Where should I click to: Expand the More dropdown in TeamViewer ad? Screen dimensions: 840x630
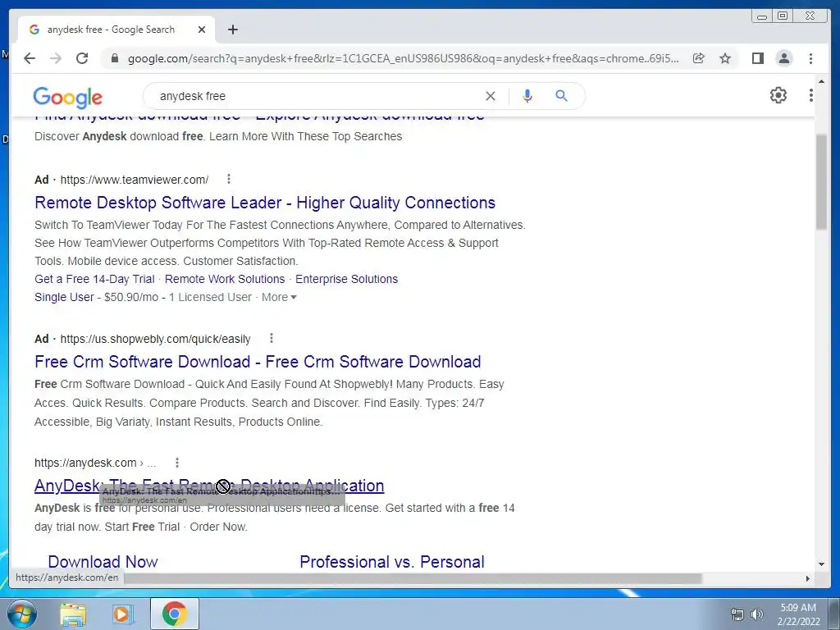(x=279, y=297)
